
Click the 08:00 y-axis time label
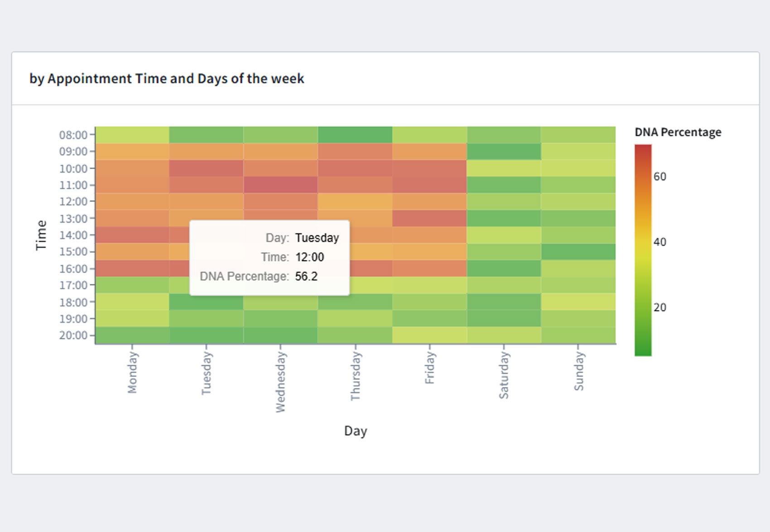[x=73, y=135]
